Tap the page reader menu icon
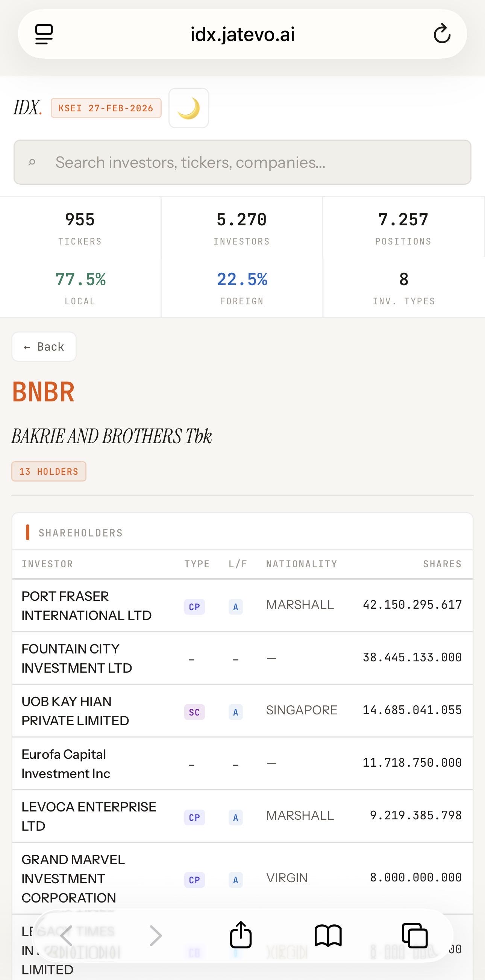Viewport: 485px width, 980px height. pos(44,34)
